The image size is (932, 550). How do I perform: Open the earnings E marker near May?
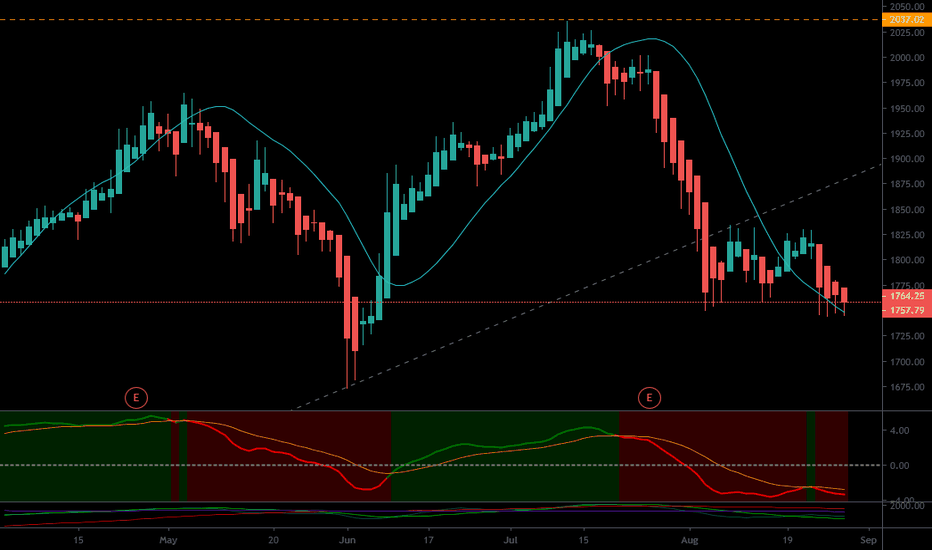pyautogui.click(x=136, y=398)
